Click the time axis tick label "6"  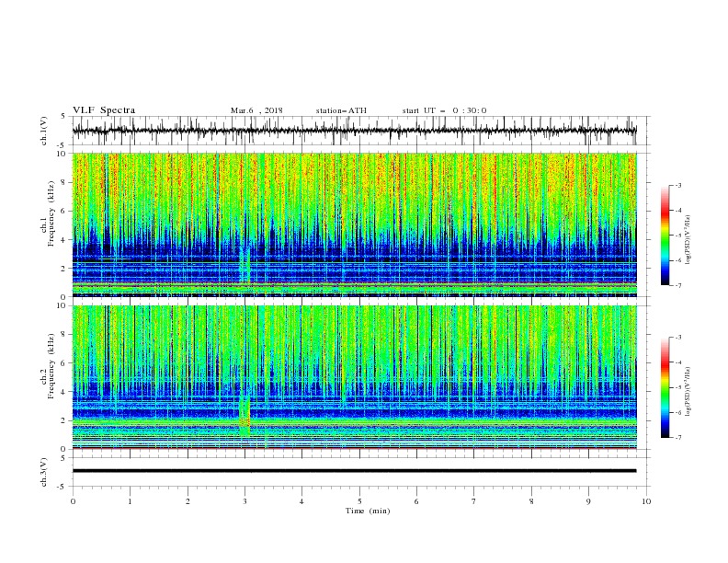tap(416, 501)
